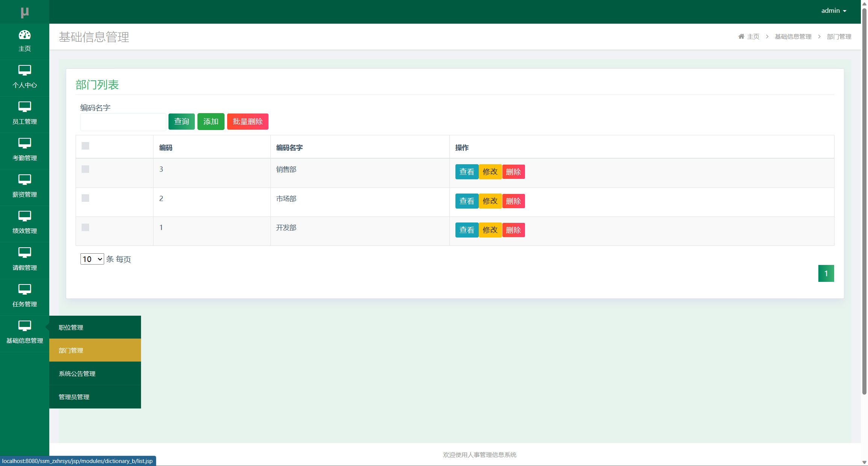
Task: Open 员工管理 sidebar icon
Action: click(24, 107)
